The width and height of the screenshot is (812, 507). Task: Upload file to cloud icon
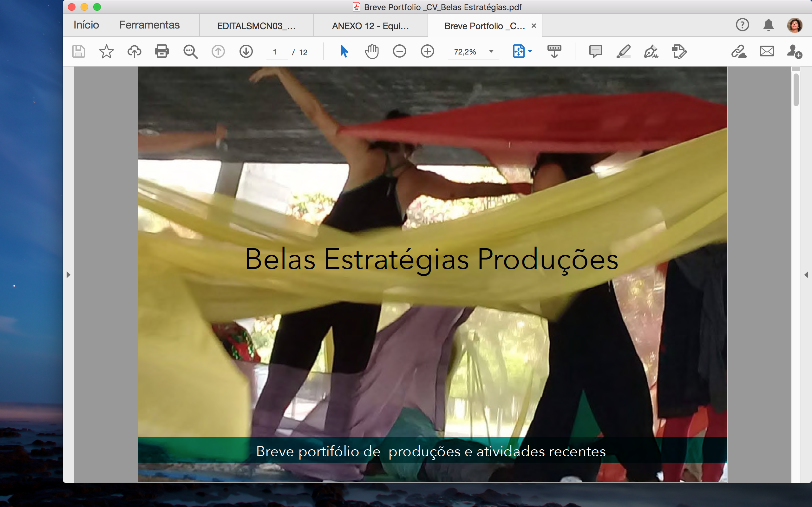click(134, 52)
